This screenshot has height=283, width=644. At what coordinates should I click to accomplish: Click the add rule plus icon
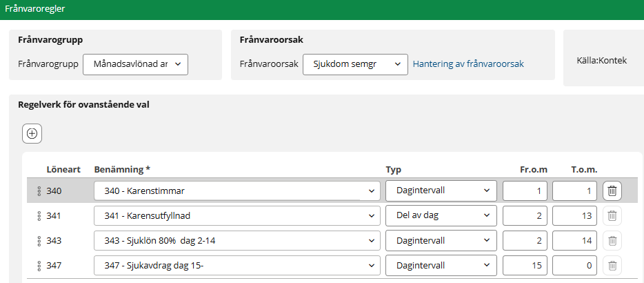point(32,133)
